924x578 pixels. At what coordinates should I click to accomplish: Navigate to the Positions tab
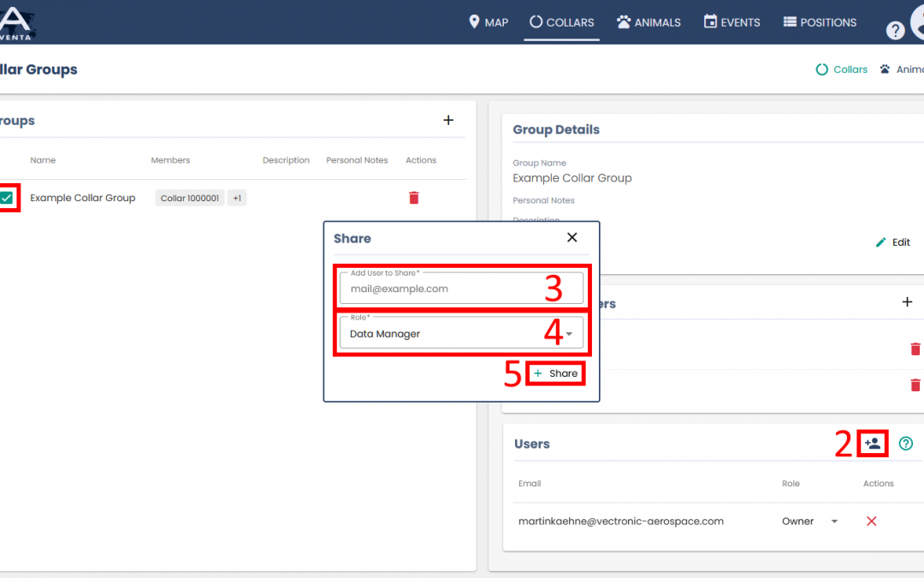pos(820,22)
